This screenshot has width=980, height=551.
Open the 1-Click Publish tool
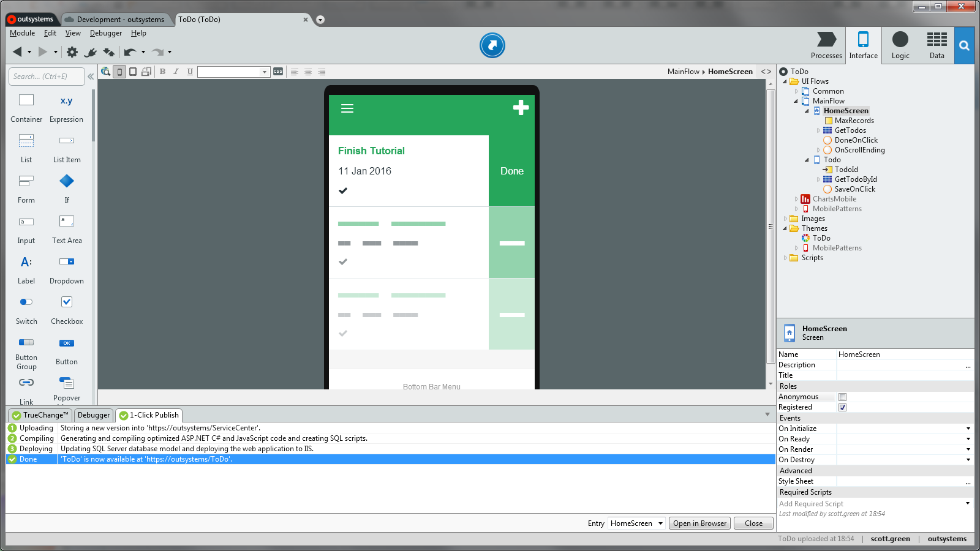tap(149, 415)
